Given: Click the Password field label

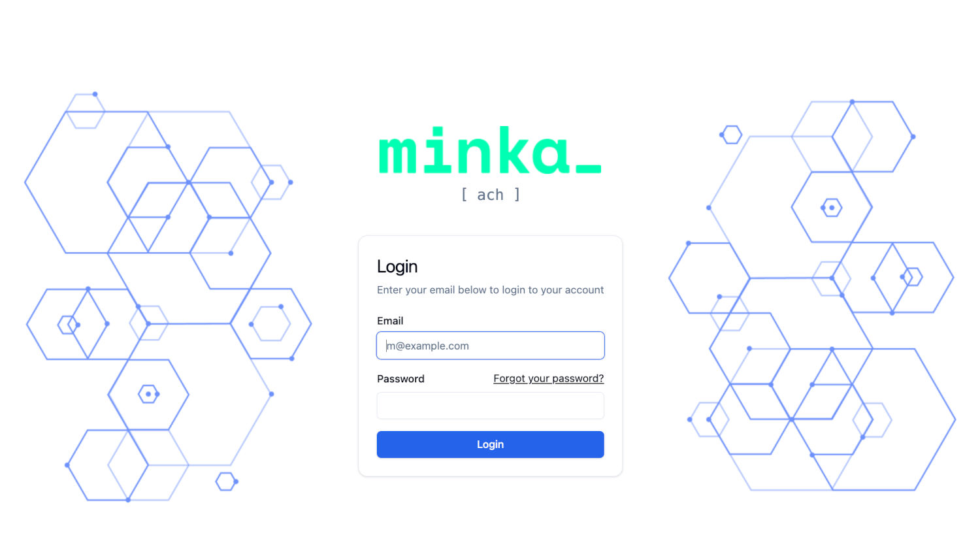Looking at the screenshot, I should point(400,379).
